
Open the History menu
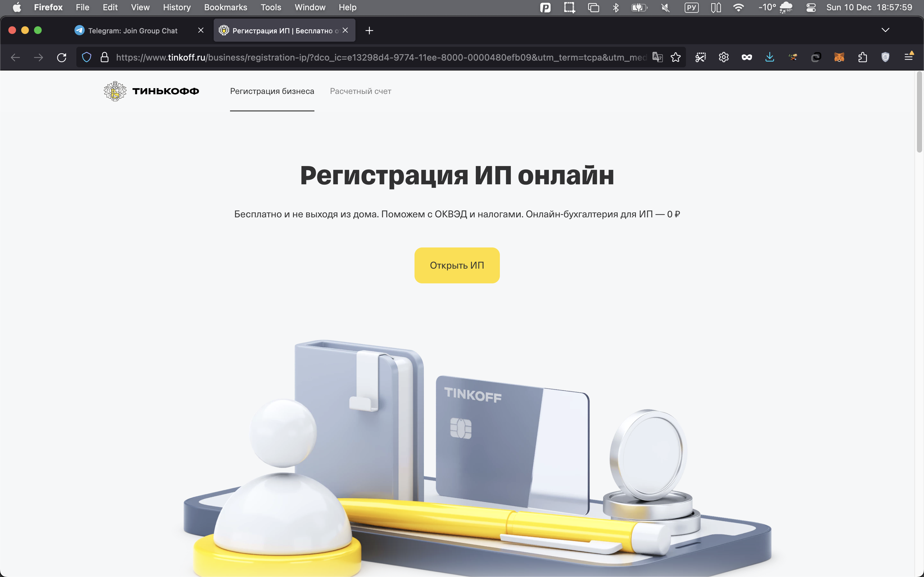[176, 8]
